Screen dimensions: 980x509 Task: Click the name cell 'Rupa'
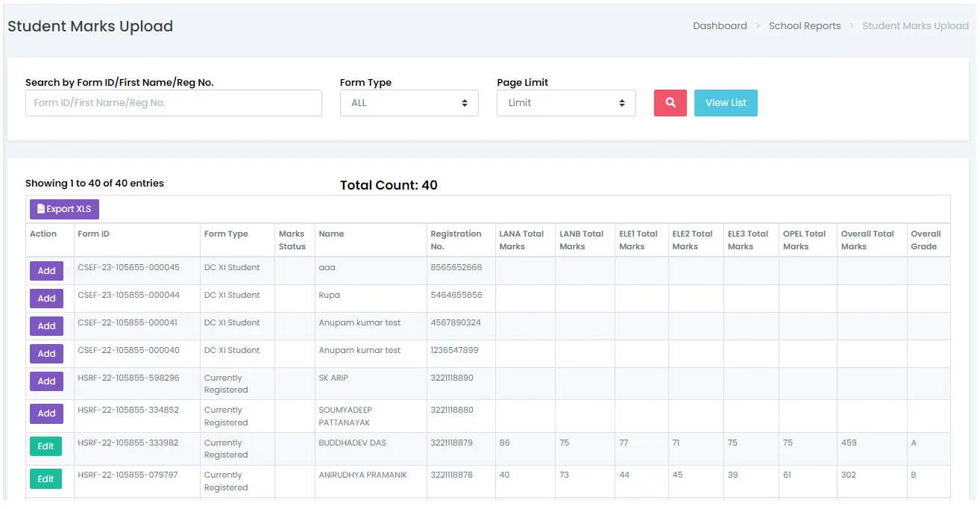pyautogui.click(x=329, y=295)
